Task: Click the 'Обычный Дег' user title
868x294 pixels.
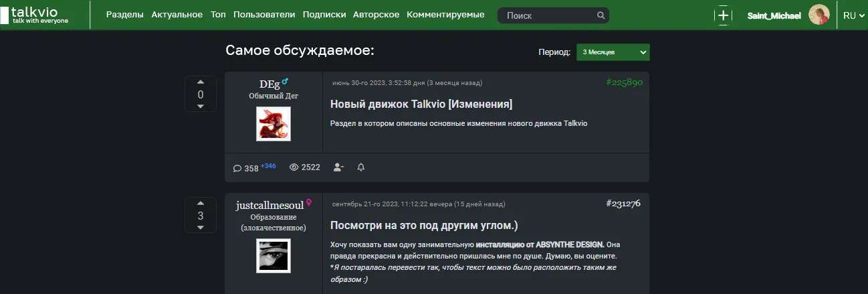Action: [274, 96]
